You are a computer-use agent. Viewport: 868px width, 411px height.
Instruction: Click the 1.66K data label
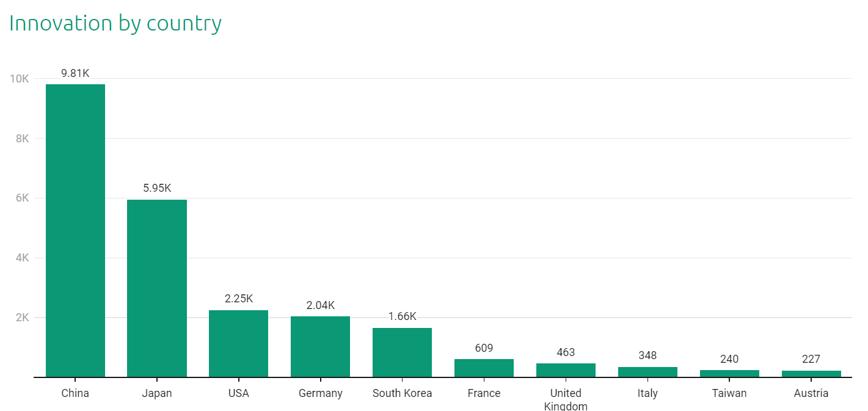pos(402,316)
